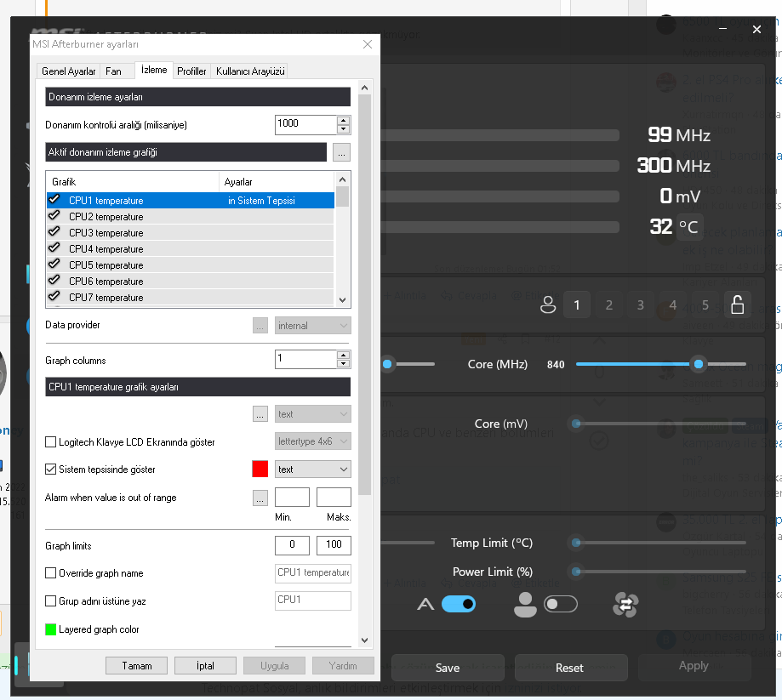
Task: Click the Apply button in Afterburner
Action: [x=694, y=666]
